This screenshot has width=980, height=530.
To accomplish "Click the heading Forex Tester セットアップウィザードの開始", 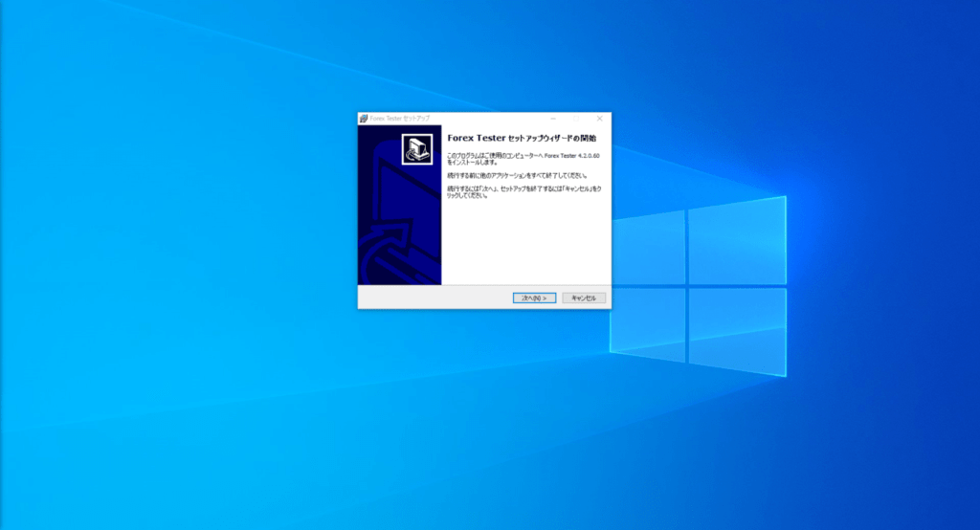I will 522,138.
